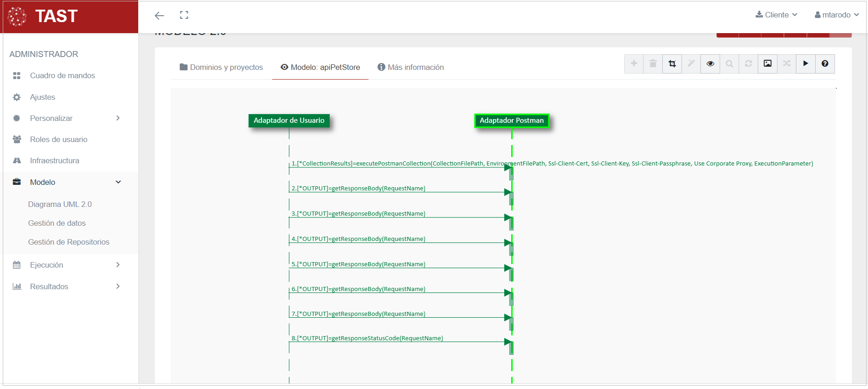Open the Más información tab
The width and height of the screenshot is (868, 389).
point(411,67)
